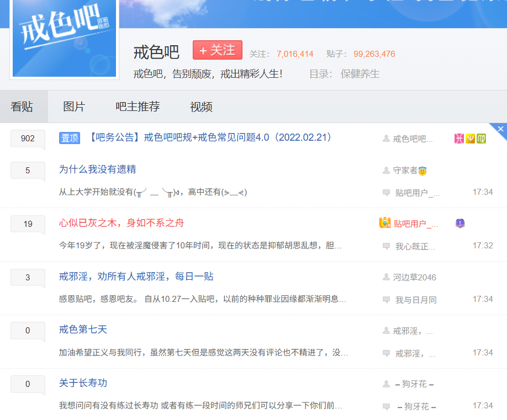Open the post 为什么我没有遗精
The height and width of the screenshot is (420, 507).
click(97, 169)
